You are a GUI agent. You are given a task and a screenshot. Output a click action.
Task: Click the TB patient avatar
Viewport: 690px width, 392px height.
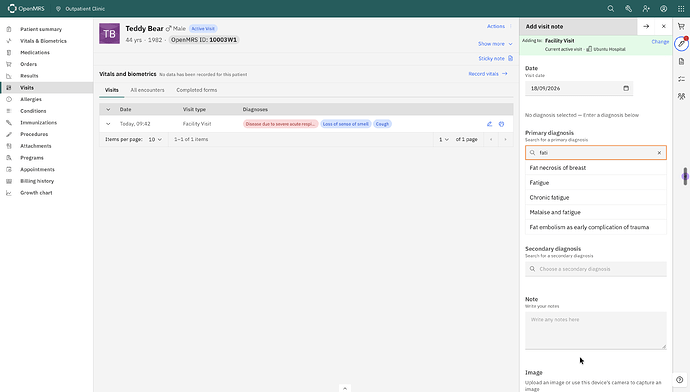tap(109, 33)
